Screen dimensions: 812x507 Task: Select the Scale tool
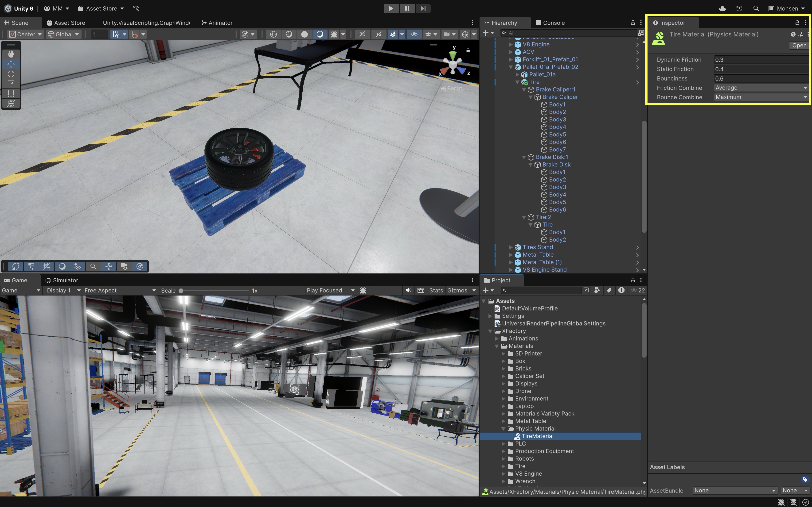[11, 84]
